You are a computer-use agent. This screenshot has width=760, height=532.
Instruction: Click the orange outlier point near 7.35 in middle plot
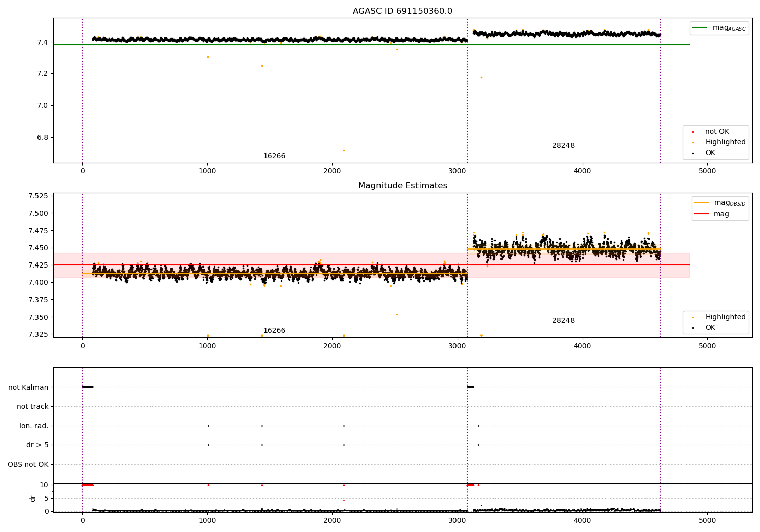(397, 314)
